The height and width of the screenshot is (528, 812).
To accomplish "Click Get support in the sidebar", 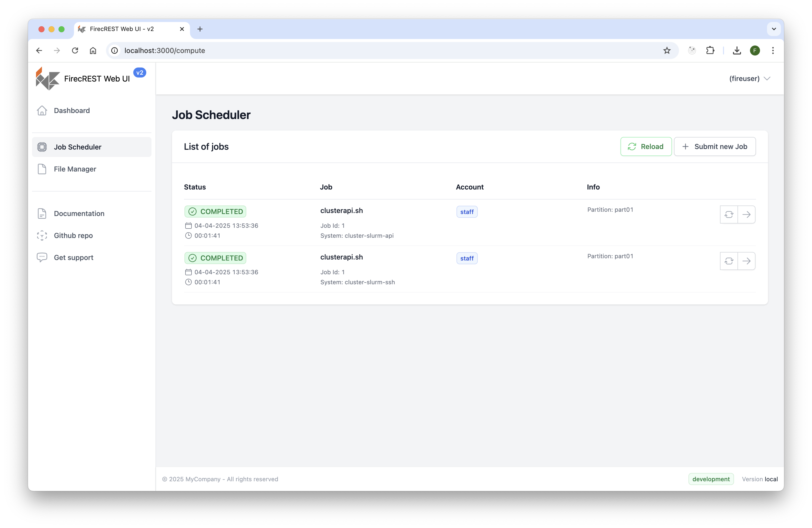I will pos(91,257).
